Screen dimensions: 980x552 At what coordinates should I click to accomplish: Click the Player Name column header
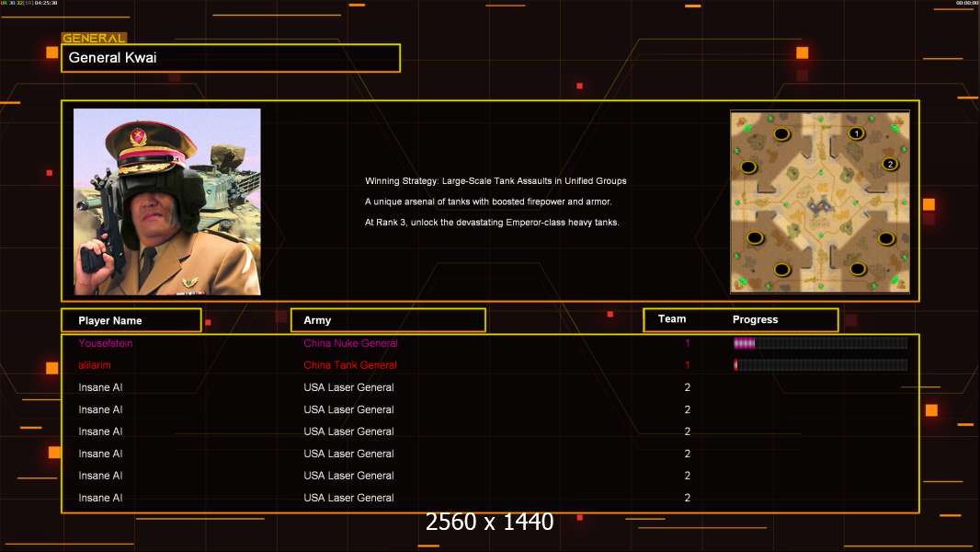[131, 320]
